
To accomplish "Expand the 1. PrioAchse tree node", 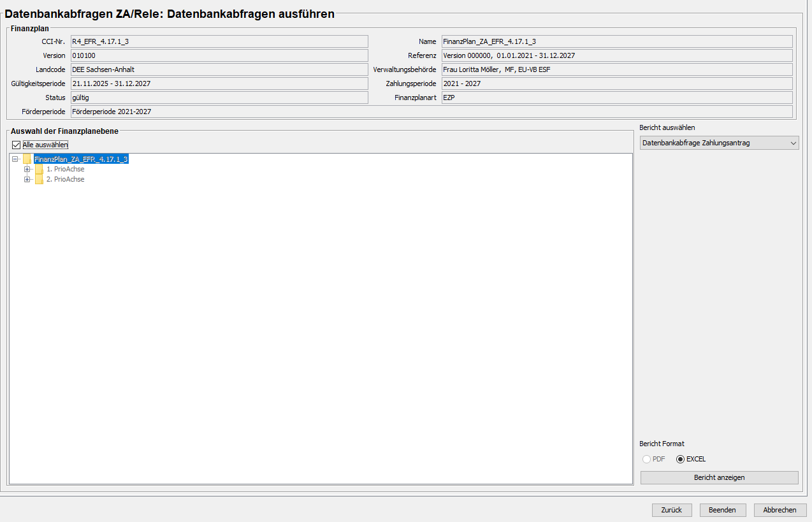I will point(27,170).
